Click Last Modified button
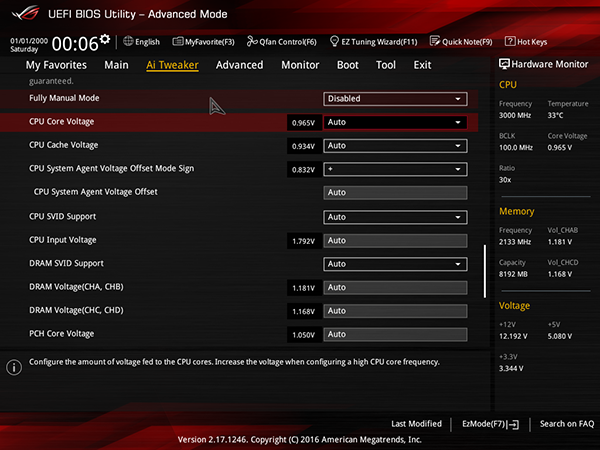 tap(416, 424)
